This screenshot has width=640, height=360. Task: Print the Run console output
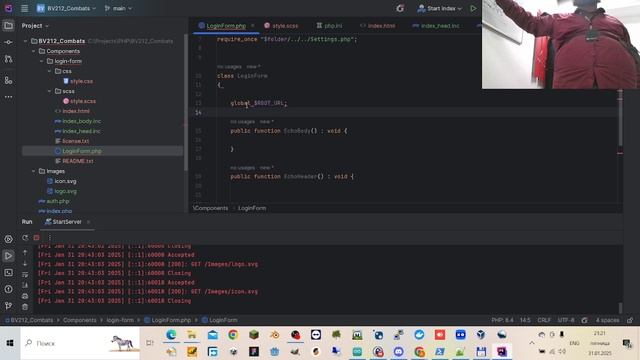coord(25,296)
